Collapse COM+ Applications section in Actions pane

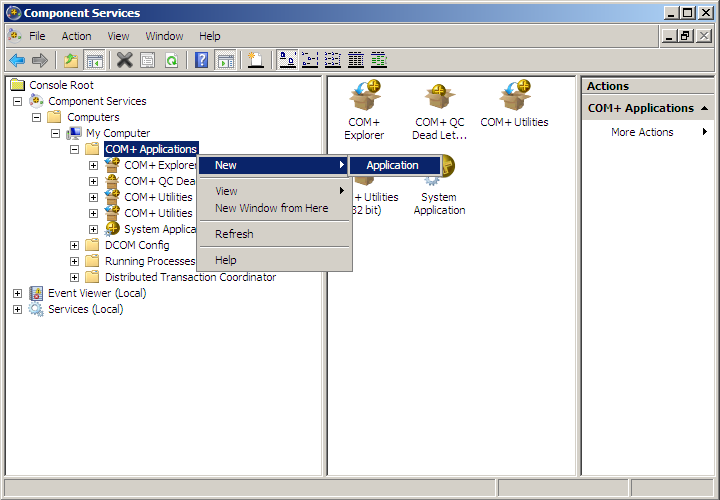[704, 108]
